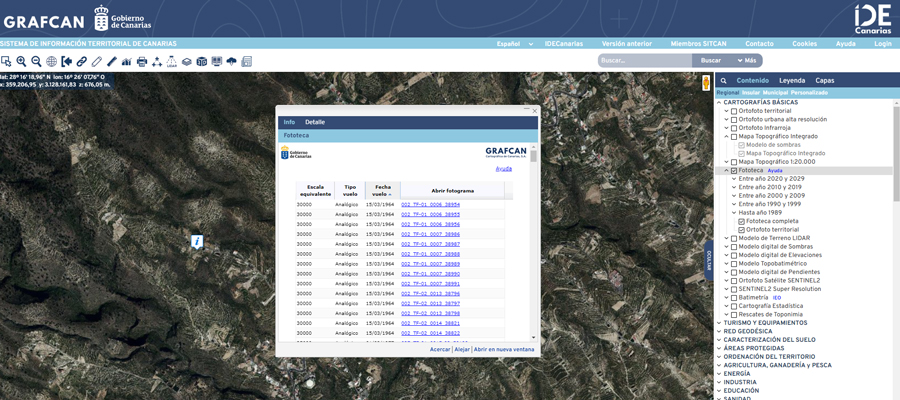This screenshot has width=900, height=400.
Task: Switch to the Leyenda tab
Action: 792,80
